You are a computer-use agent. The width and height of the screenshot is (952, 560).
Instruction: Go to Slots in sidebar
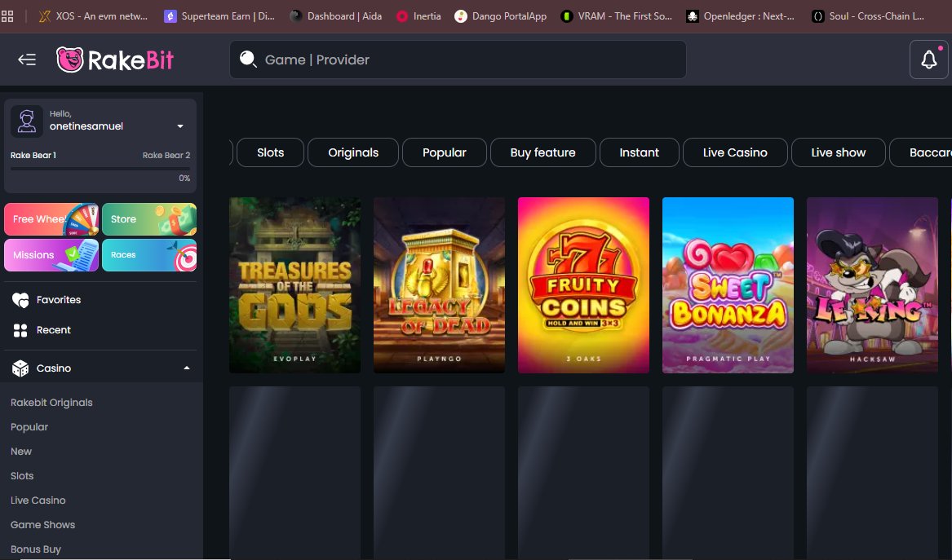22,476
